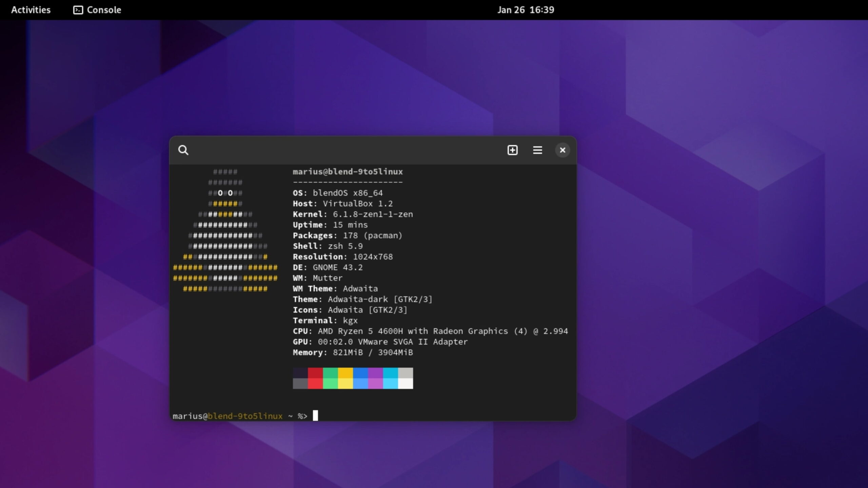Click the white color block in bottom row

pos(406,384)
